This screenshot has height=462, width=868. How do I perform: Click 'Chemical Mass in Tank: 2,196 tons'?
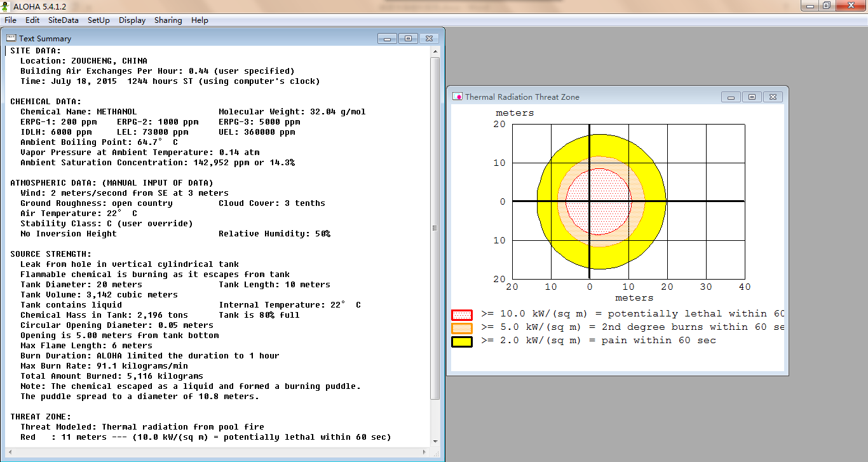pyautogui.click(x=104, y=315)
